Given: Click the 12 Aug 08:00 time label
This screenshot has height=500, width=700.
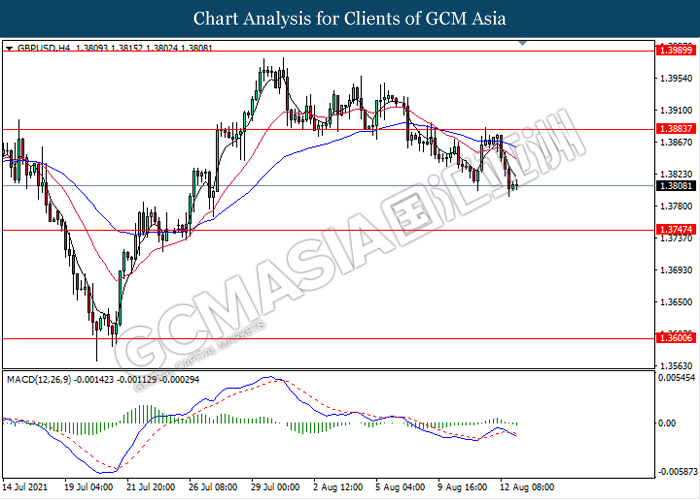Looking at the screenshot, I should click(x=527, y=487).
